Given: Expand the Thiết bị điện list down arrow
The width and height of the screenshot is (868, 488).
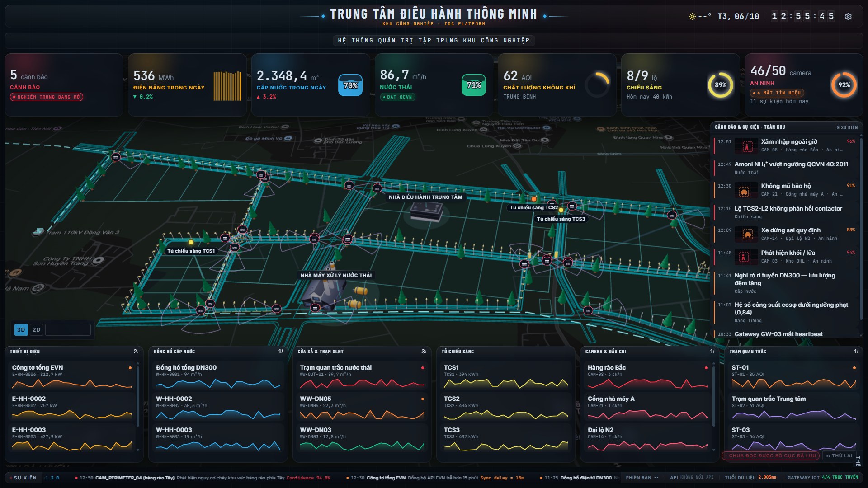Looking at the screenshot, I should tap(138, 450).
